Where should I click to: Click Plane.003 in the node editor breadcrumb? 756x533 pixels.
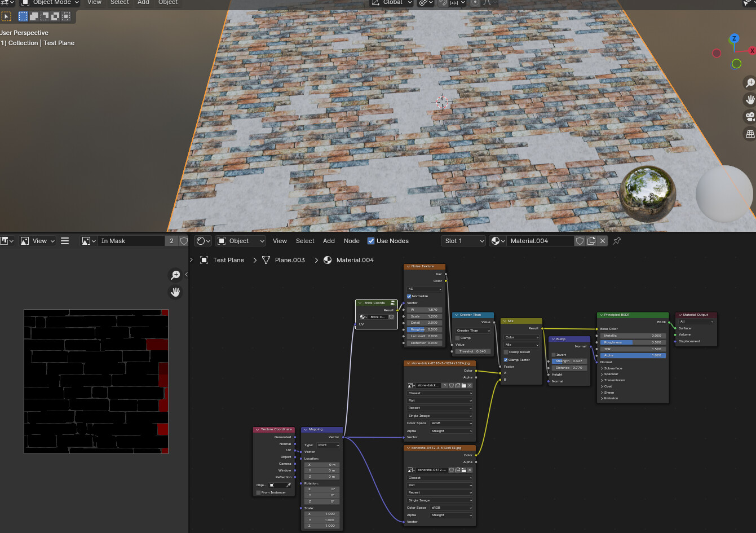pos(290,260)
